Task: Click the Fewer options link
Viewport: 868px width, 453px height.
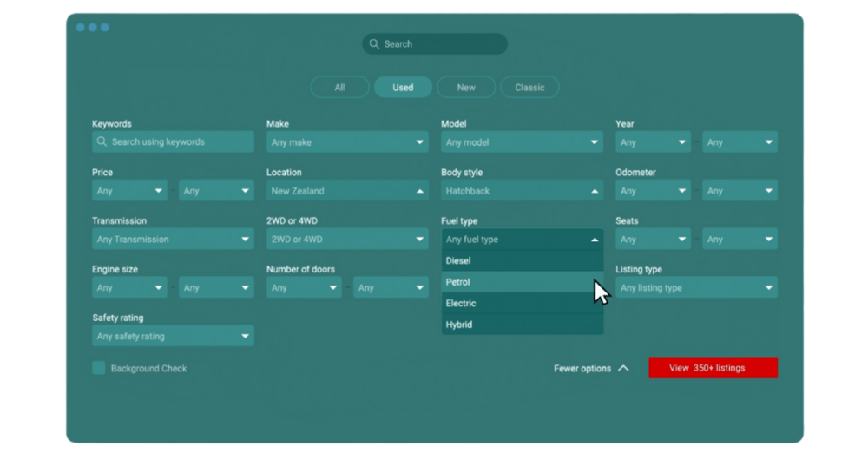Action: [x=582, y=369]
